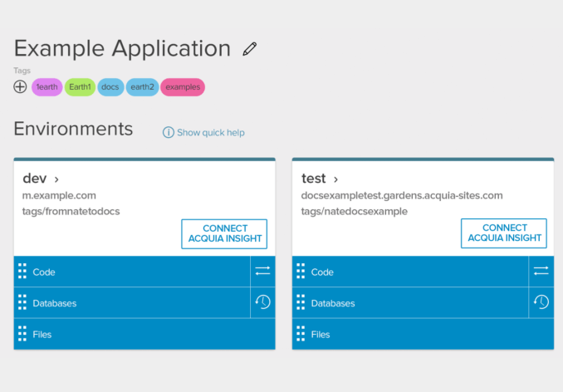Click the plus icon to add tag

pos(21,86)
